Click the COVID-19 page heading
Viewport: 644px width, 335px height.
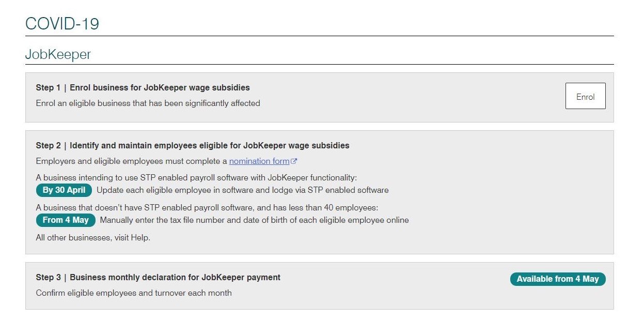tap(62, 24)
